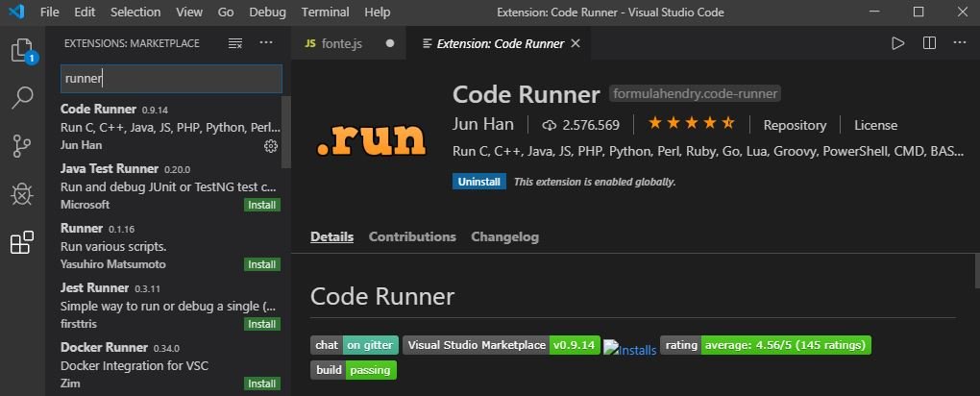
Task: Clear extensions search results icon
Action: [235, 43]
